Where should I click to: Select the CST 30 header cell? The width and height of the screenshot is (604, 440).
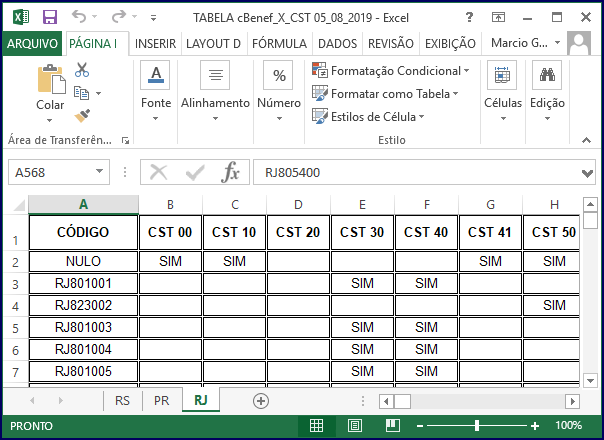click(x=362, y=232)
